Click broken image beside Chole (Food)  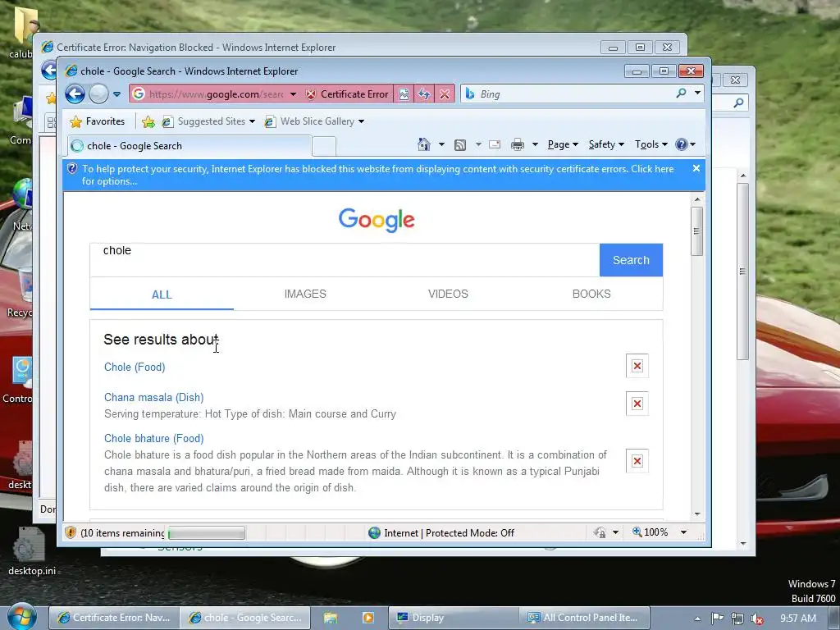pos(637,366)
